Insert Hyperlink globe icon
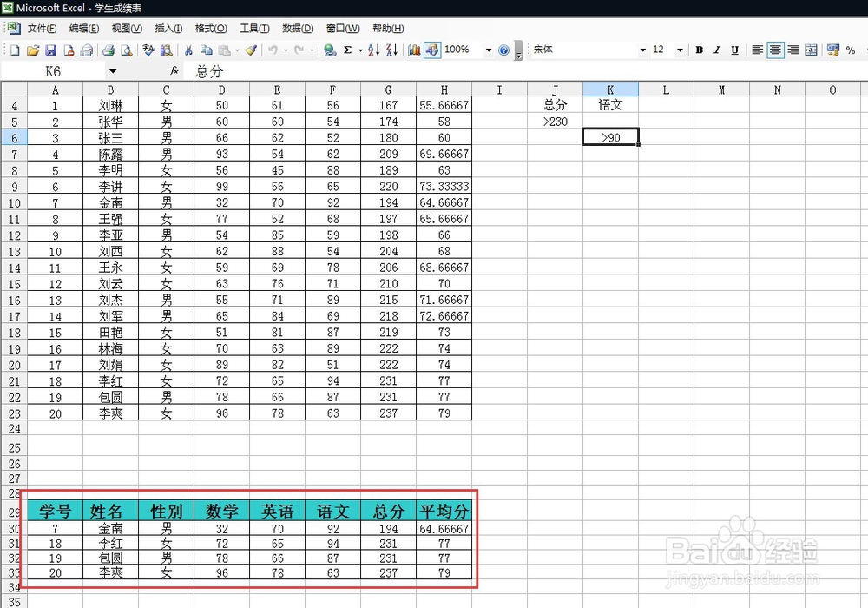Image resolution: width=868 pixels, height=608 pixels. [330, 50]
